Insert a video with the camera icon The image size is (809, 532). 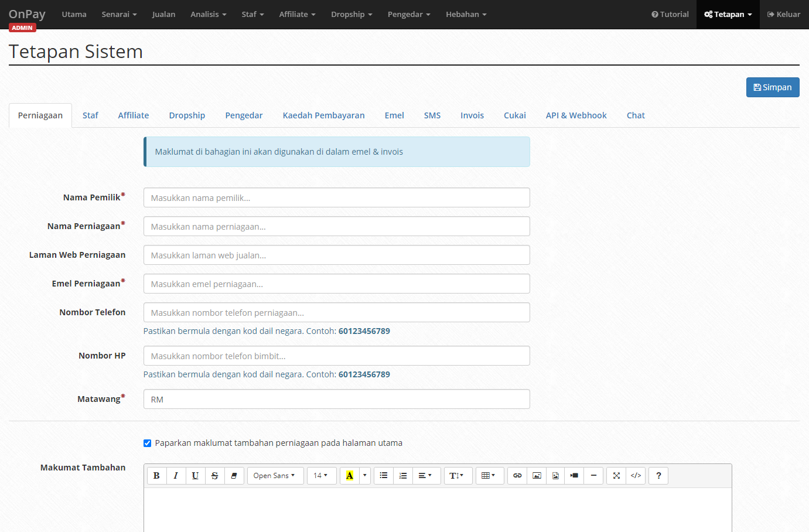coord(574,476)
